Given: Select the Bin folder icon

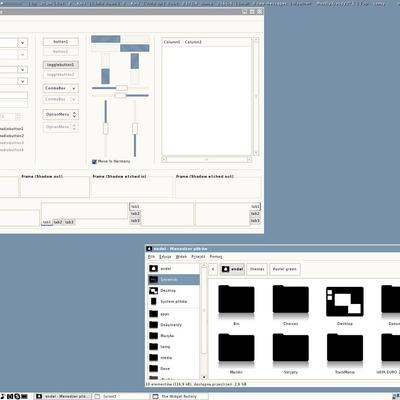Looking at the screenshot, I should tap(236, 299).
